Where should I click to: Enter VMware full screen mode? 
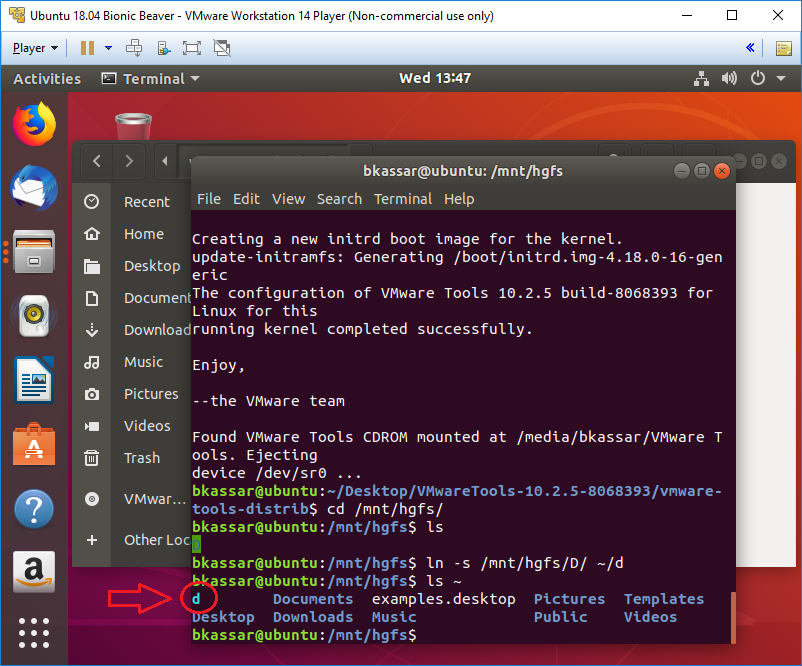click(x=192, y=48)
